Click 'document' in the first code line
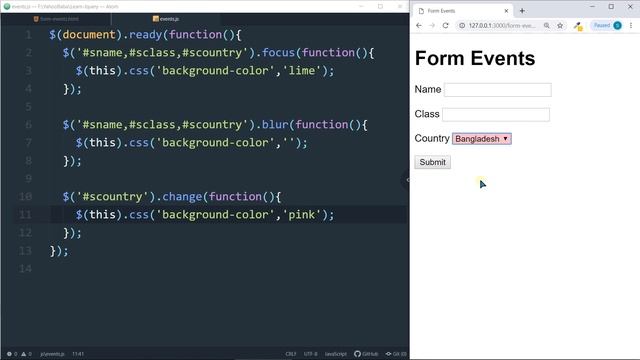 pyautogui.click(x=89, y=35)
